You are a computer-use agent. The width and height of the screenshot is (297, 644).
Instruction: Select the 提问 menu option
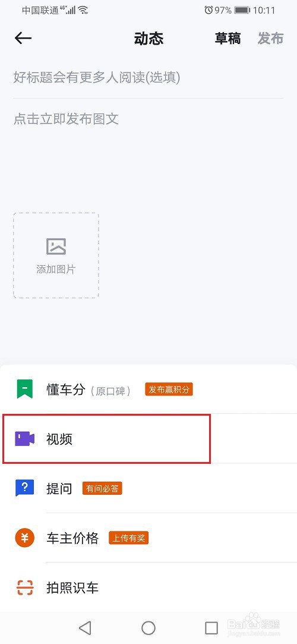click(148, 488)
